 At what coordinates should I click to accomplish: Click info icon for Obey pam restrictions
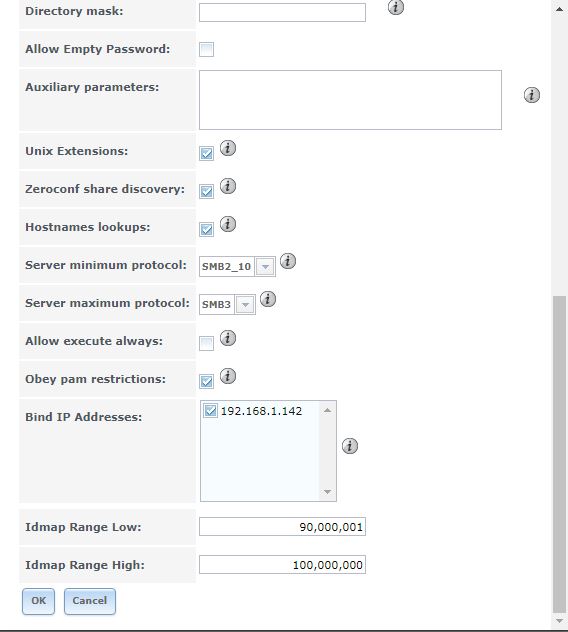[228, 376]
